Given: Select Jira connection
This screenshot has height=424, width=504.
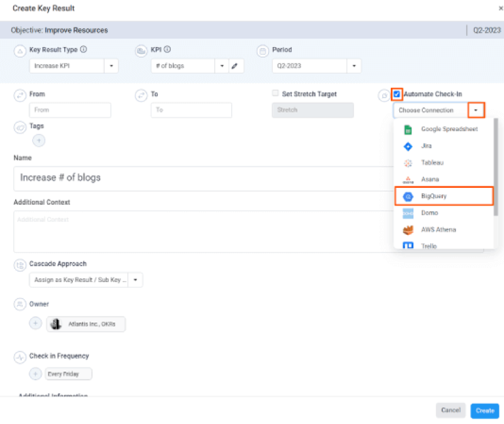Looking at the screenshot, I should 444,146.
